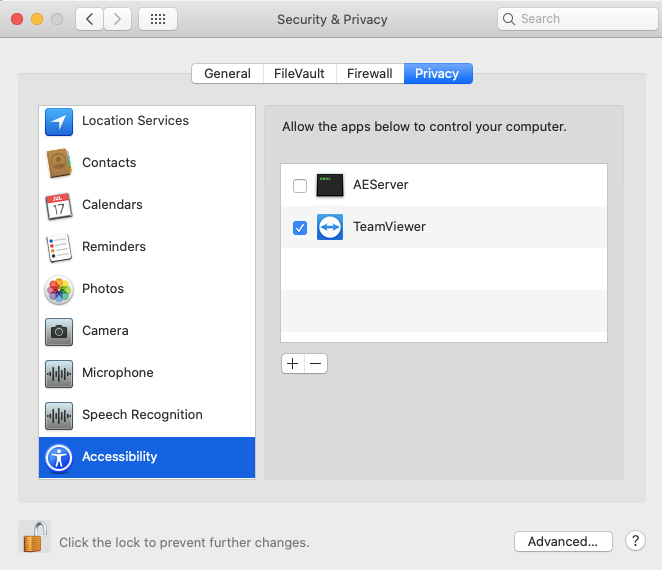
Task: Remove app with the minus button
Action: click(x=316, y=364)
